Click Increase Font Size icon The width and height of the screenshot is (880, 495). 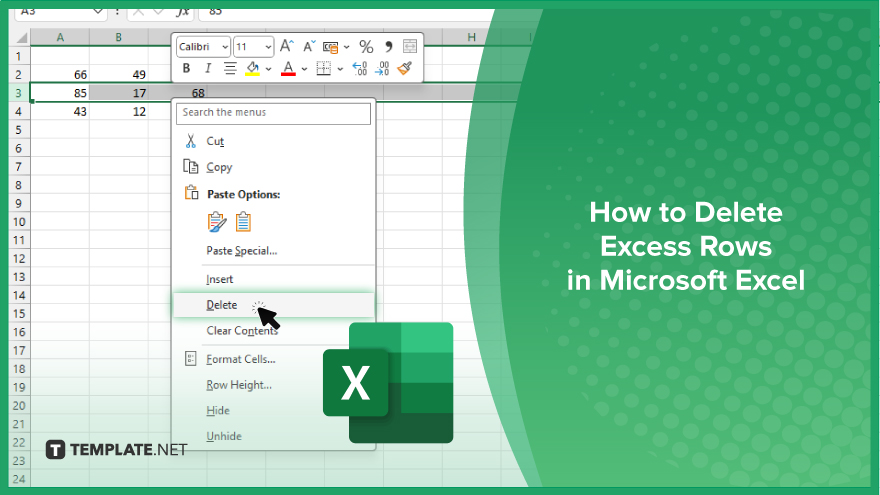(x=287, y=46)
